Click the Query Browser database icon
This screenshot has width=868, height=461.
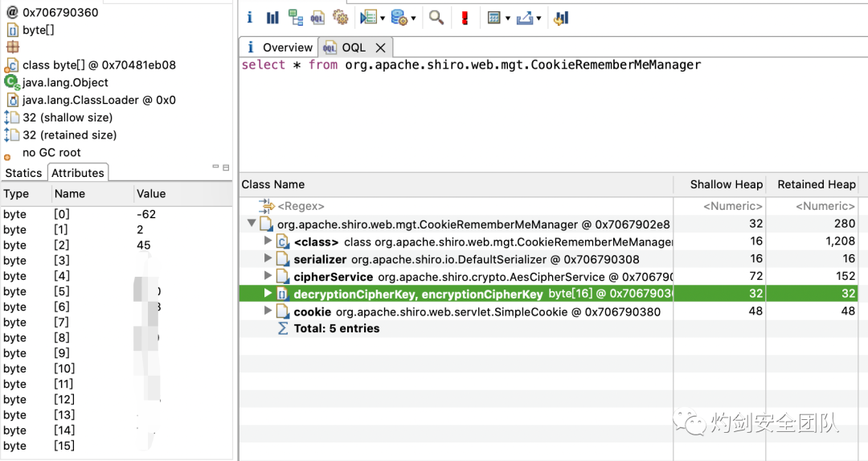click(399, 18)
